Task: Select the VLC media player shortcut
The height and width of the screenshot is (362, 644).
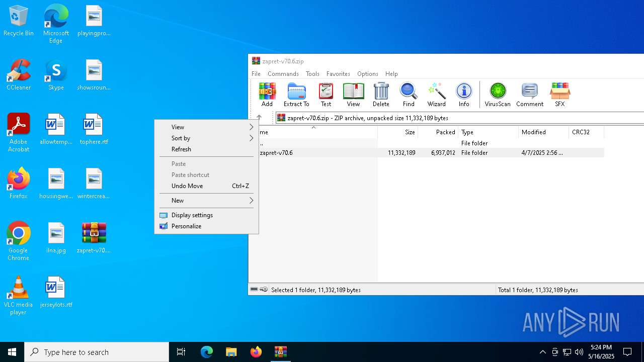Action: (19, 296)
